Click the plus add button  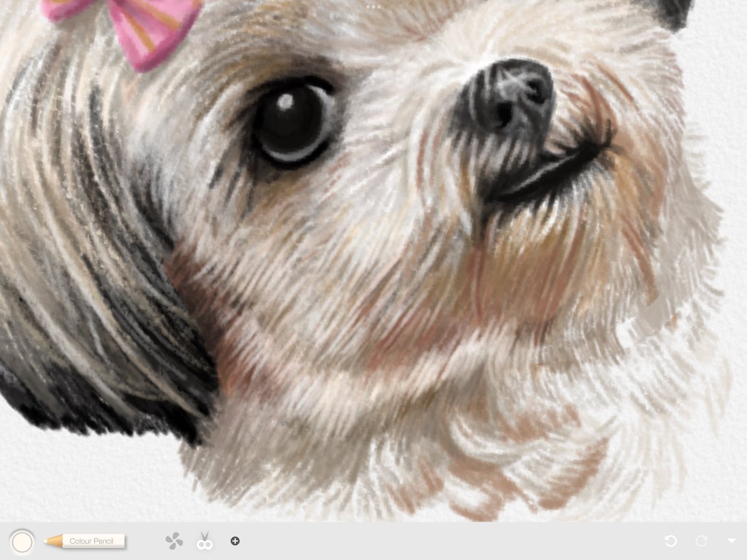(x=235, y=541)
